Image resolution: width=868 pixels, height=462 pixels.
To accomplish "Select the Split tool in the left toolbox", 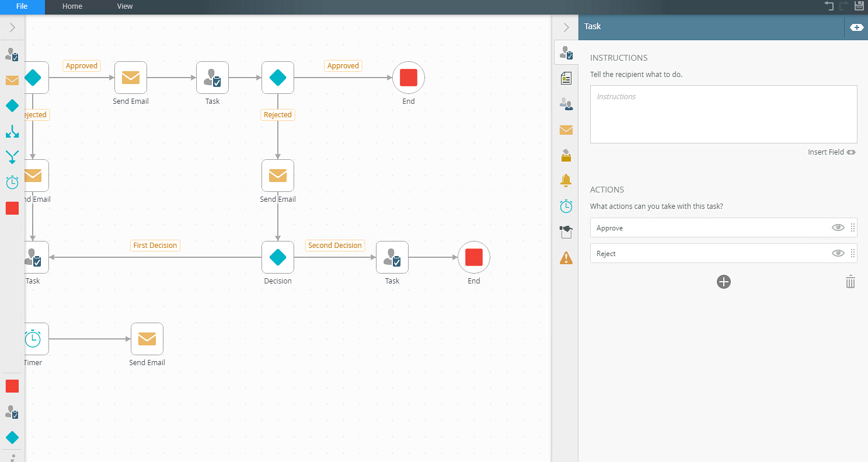I will click(x=12, y=131).
